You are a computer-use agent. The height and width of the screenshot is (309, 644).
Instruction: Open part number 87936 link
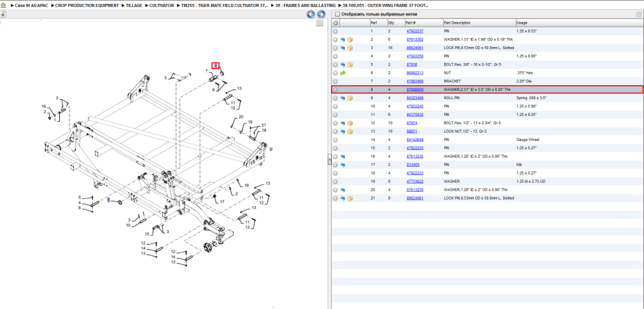coord(412,65)
